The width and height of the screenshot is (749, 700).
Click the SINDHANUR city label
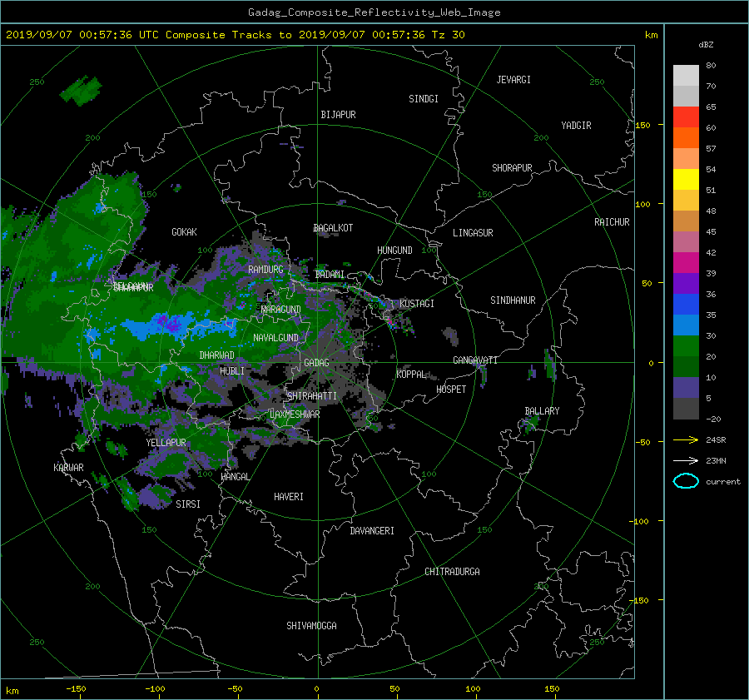click(513, 300)
